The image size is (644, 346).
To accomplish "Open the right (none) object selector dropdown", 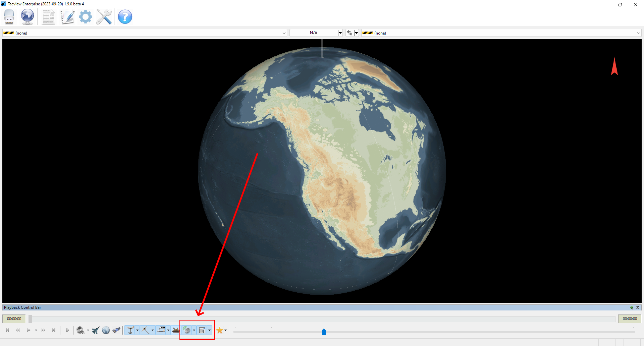I will coord(501,33).
